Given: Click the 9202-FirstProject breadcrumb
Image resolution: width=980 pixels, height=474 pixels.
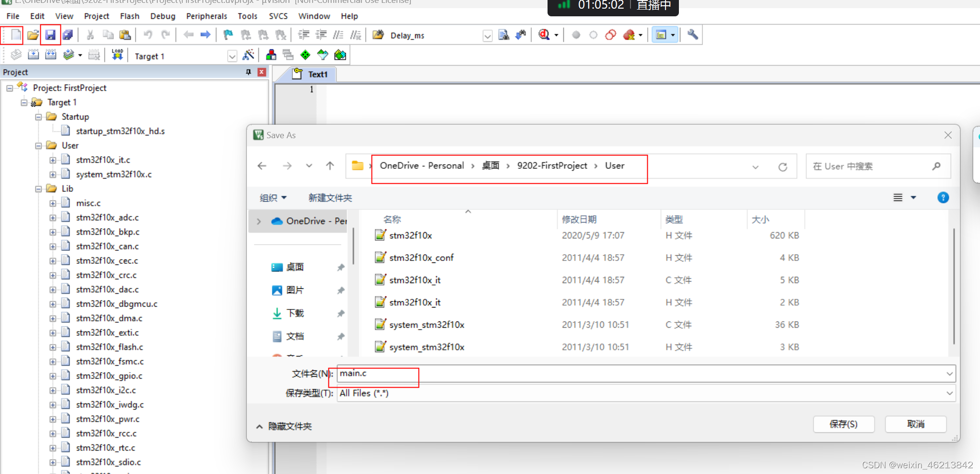Looking at the screenshot, I should coord(552,166).
